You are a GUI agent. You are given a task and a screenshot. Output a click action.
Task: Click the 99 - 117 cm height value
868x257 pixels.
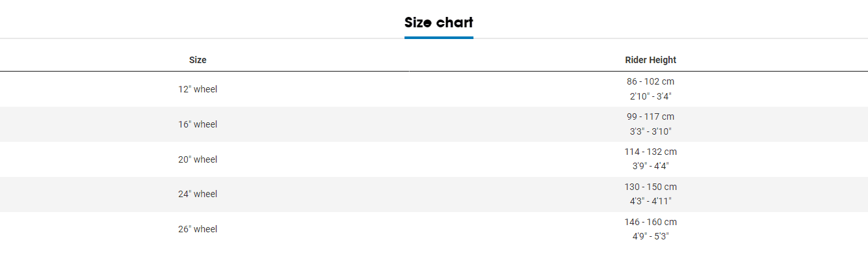(x=650, y=117)
